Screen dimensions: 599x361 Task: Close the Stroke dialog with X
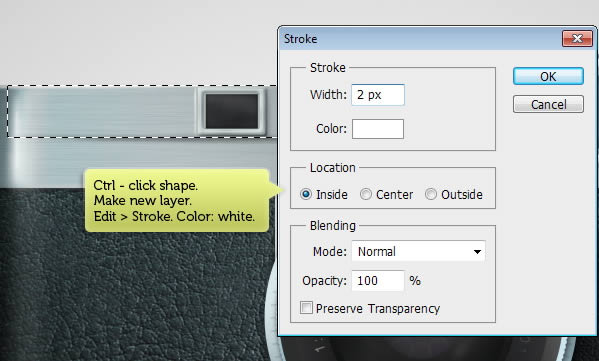(x=577, y=39)
